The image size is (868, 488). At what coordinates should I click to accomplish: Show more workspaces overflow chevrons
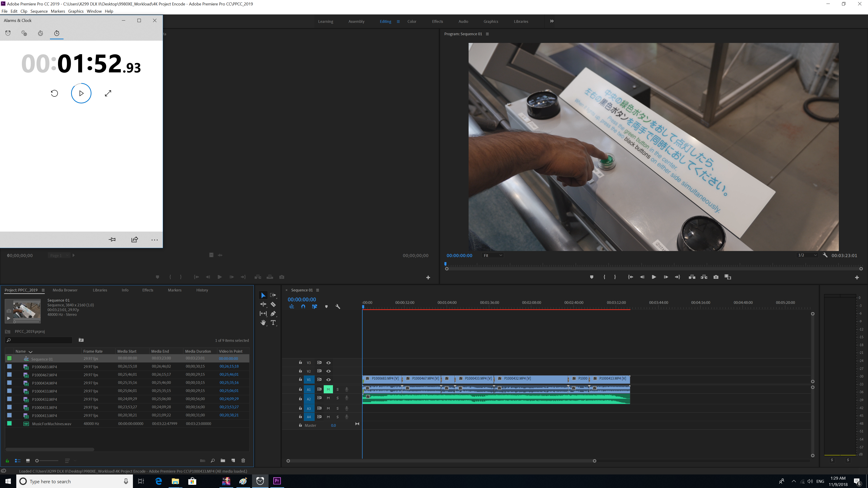point(552,21)
